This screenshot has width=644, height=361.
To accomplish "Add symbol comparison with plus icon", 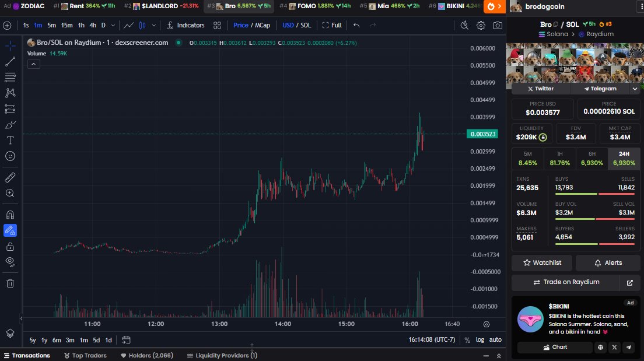I will 7,26.
